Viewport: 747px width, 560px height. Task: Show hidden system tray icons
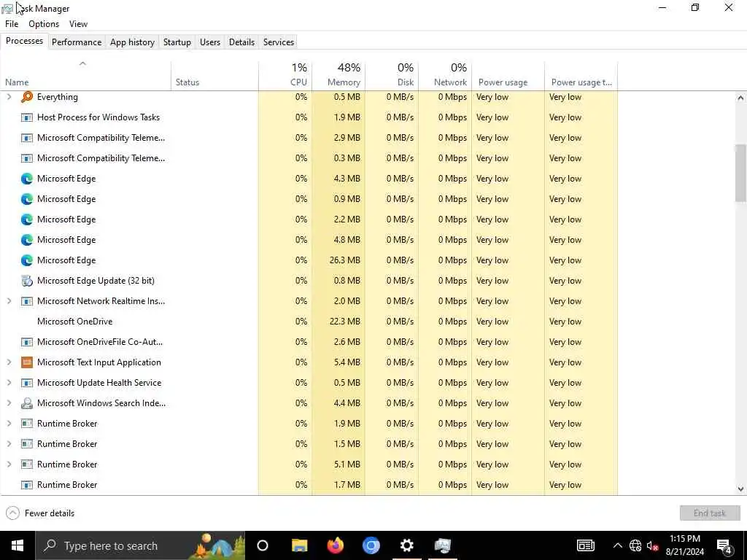click(x=617, y=545)
